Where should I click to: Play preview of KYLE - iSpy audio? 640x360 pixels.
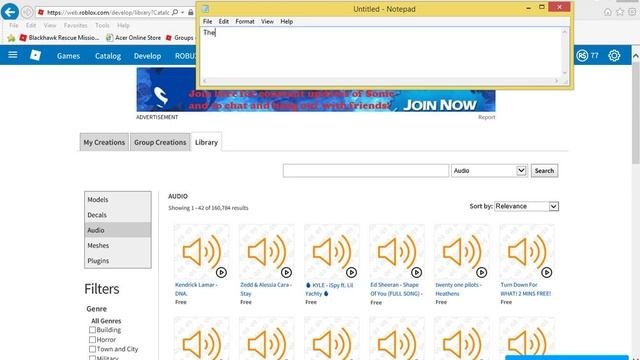pyautogui.click(x=351, y=272)
